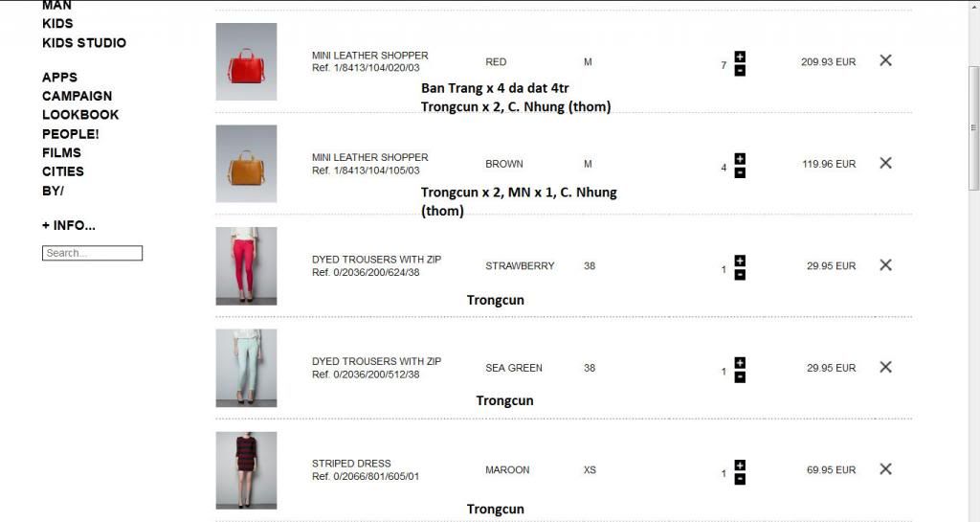980x522 pixels.
Task: Remove red Mini Leather Shopper from cart
Action: coord(885,60)
